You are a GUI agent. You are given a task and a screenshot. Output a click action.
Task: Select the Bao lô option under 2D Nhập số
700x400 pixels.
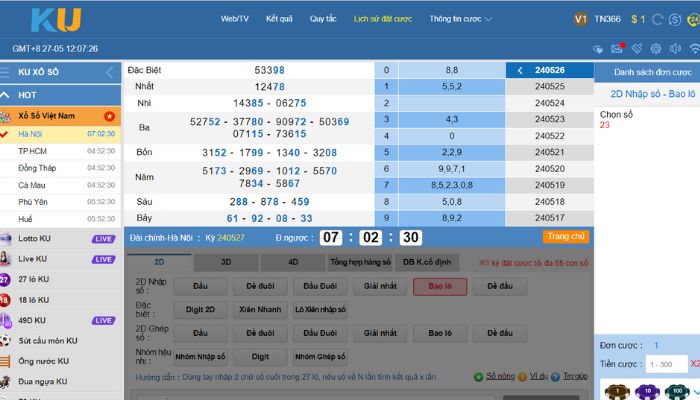440,286
